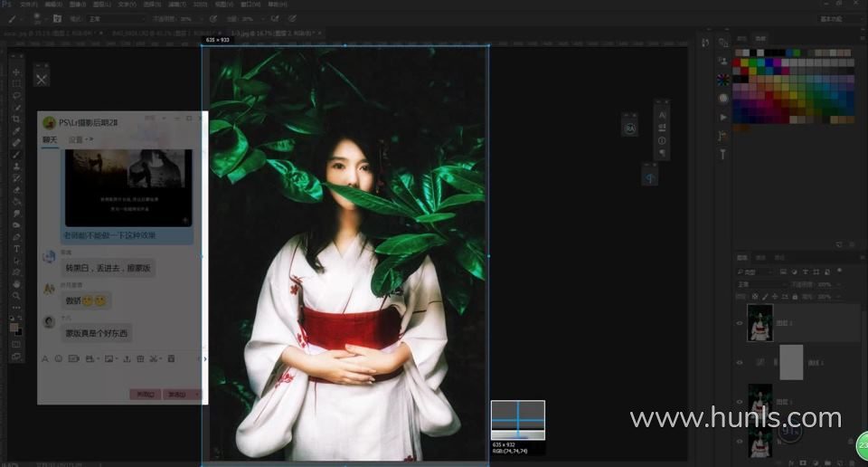
Task: Select the History Brush tool
Action: coord(16,177)
